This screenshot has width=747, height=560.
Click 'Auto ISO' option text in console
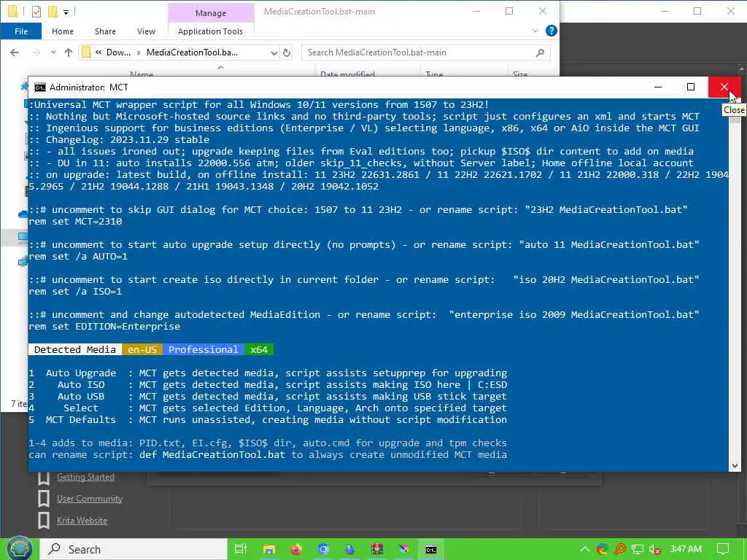(x=81, y=385)
